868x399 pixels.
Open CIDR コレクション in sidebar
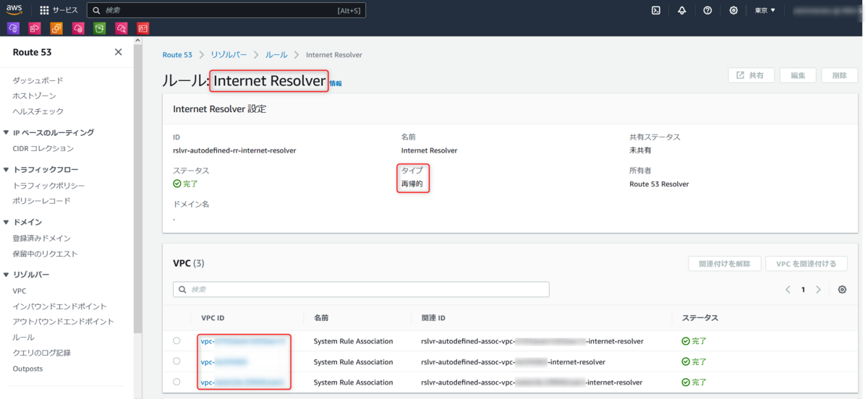43,148
